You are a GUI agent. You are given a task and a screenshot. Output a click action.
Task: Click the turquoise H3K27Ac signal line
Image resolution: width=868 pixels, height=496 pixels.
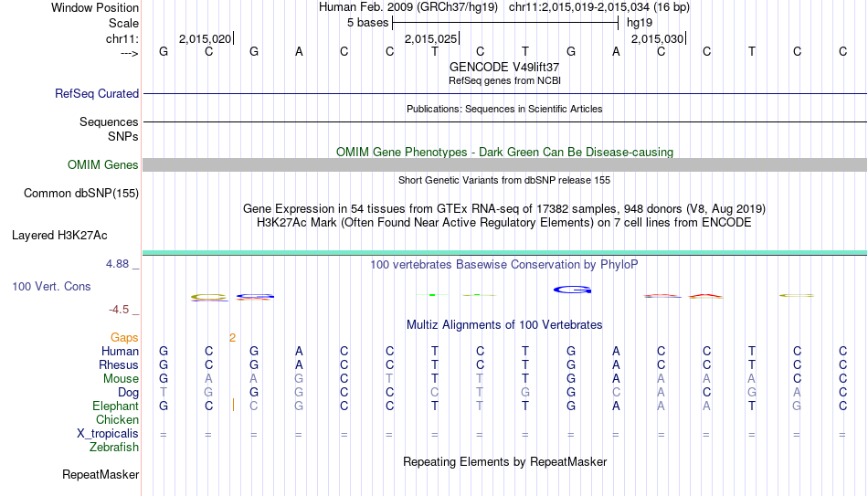[x=505, y=253]
